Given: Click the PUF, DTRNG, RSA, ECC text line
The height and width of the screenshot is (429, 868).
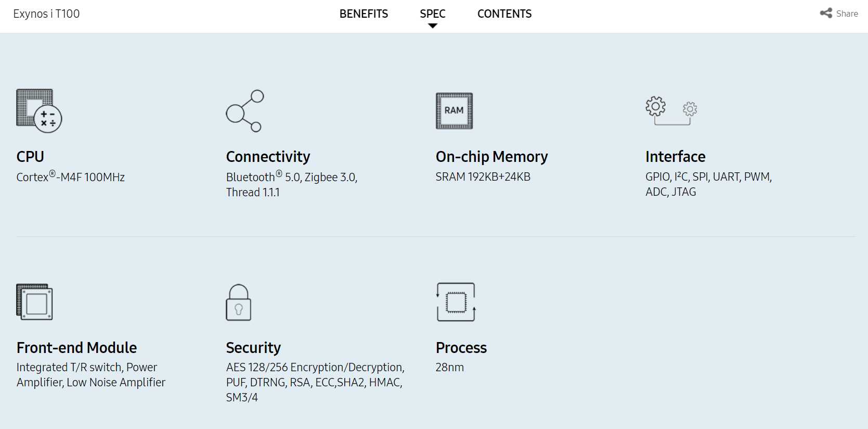Looking at the screenshot, I should [x=314, y=383].
